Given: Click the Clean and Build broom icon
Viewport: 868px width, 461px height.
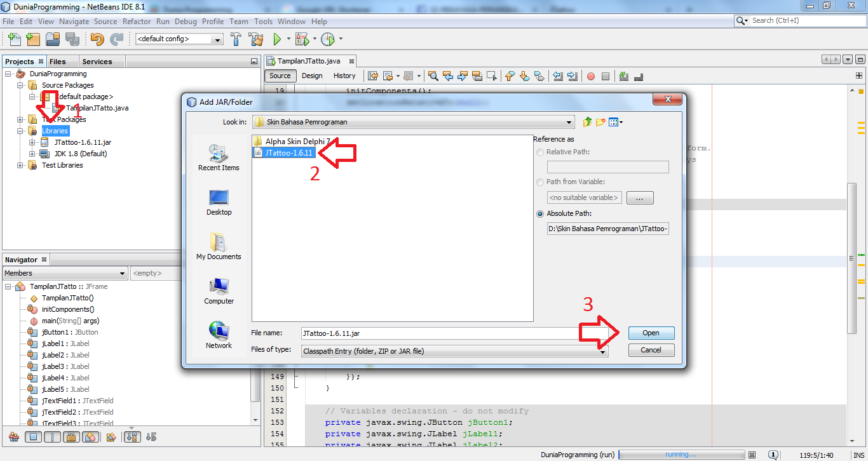Looking at the screenshot, I should point(256,39).
